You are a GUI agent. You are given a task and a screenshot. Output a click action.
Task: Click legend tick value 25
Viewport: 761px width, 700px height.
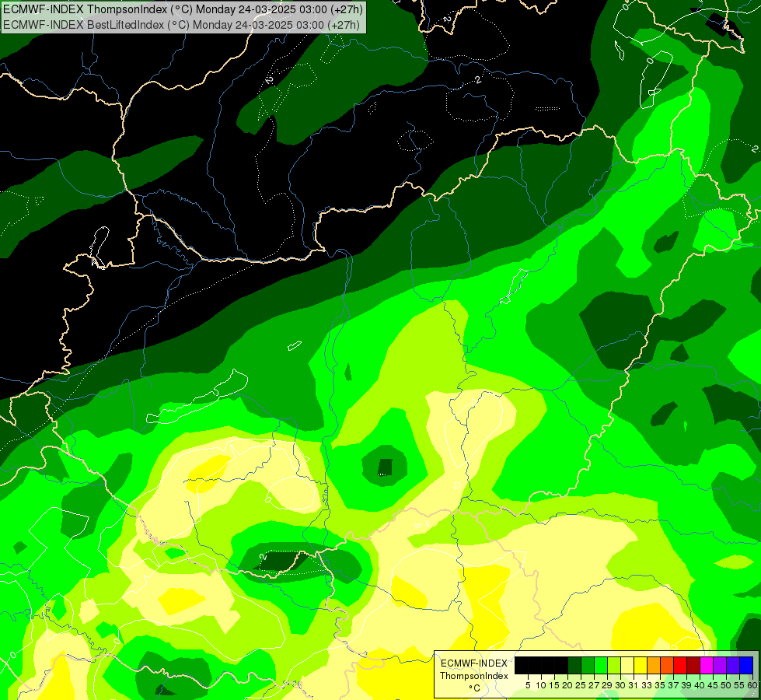(581, 685)
